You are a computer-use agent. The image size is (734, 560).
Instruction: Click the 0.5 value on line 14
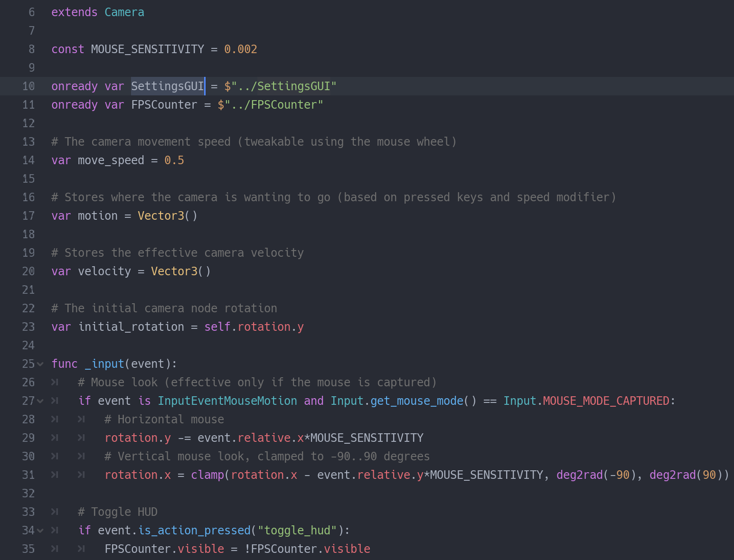pos(174,160)
